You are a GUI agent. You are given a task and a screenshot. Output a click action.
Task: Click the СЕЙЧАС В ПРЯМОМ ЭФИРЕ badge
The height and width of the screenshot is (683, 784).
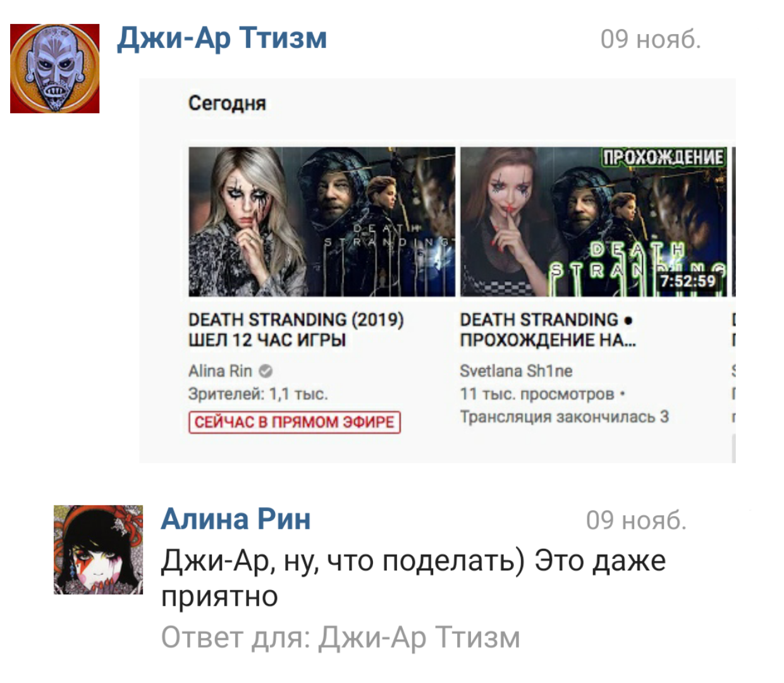(x=295, y=422)
